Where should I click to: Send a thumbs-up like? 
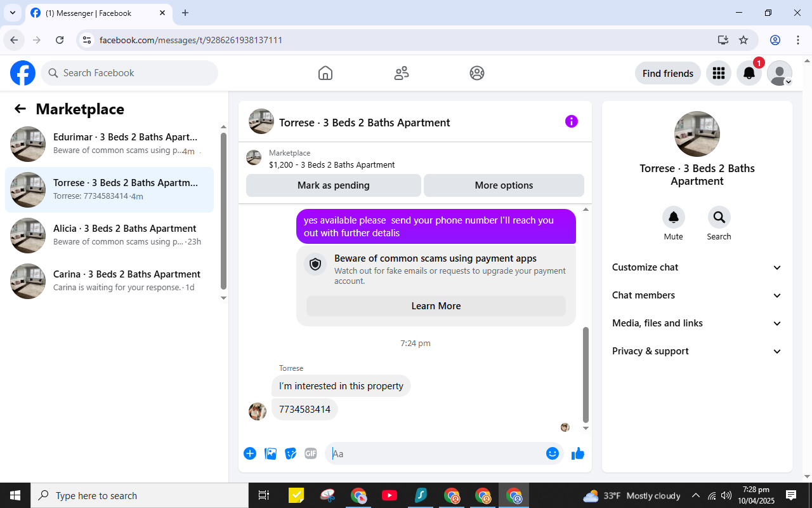tap(578, 453)
